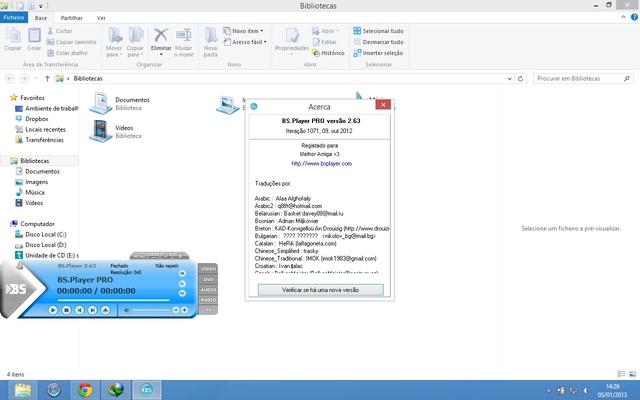Click Selecionar tudo
Screen dimensions: 640x400
click(x=378, y=31)
